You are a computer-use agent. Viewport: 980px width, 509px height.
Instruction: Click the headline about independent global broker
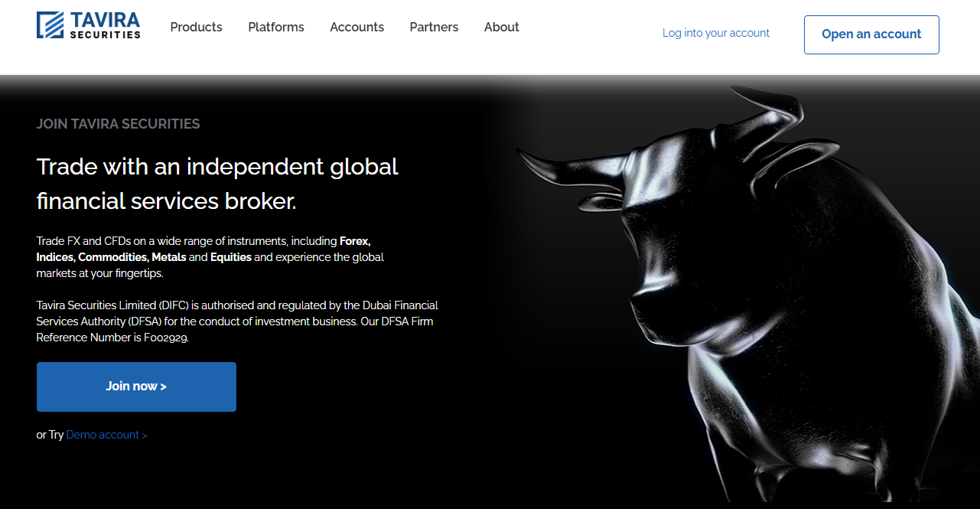[217, 184]
